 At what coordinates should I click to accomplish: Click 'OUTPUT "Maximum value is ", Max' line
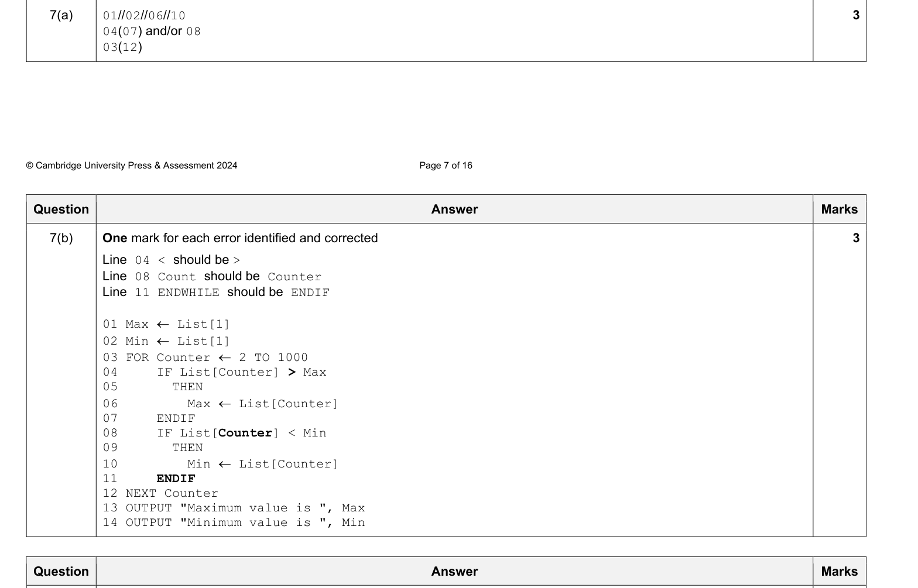[x=234, y=508]
